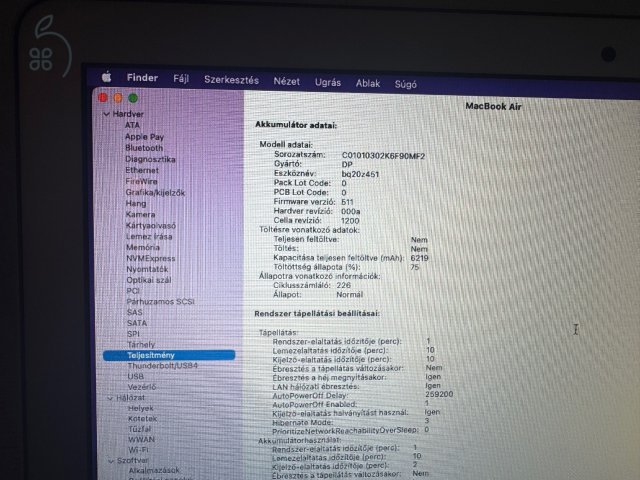640x480 pixels.
Task: Select USB in the sidebar
Action: [136, 376]
